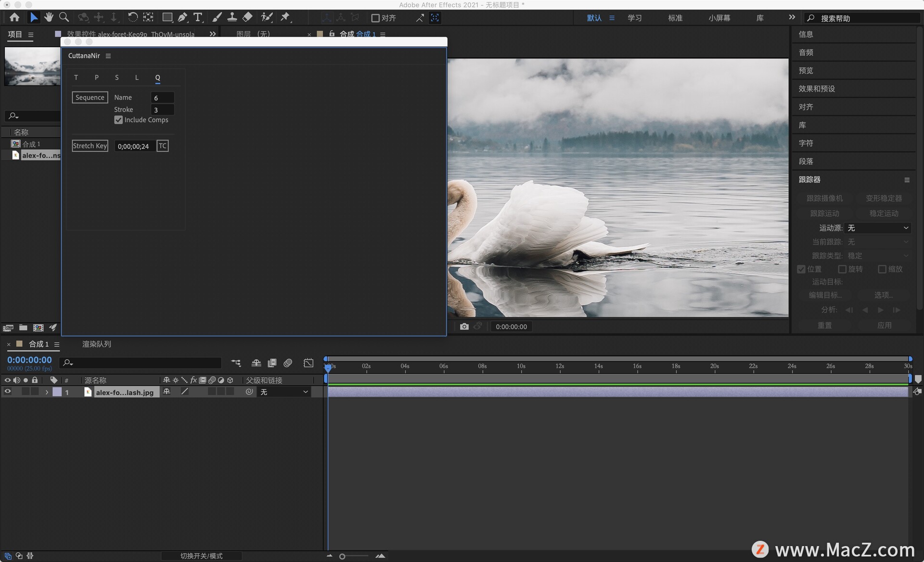Open the 运动源 dropdown in tracker
Viewport: 924px width, 562px height.
click(878, 228)
